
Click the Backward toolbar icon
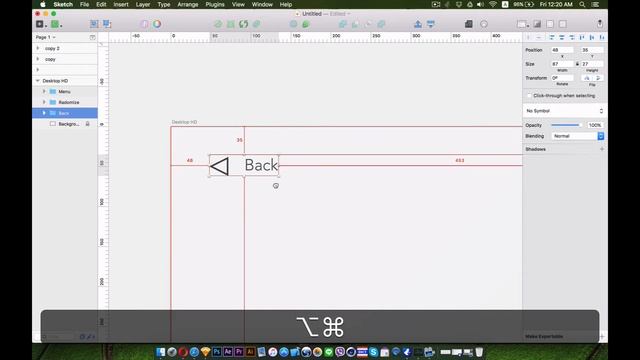431,24
